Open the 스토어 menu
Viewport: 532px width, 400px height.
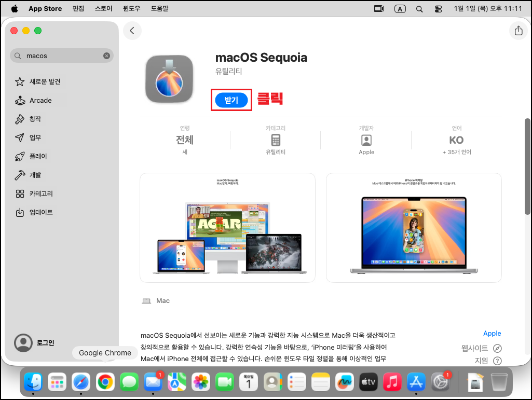point(103,8)
